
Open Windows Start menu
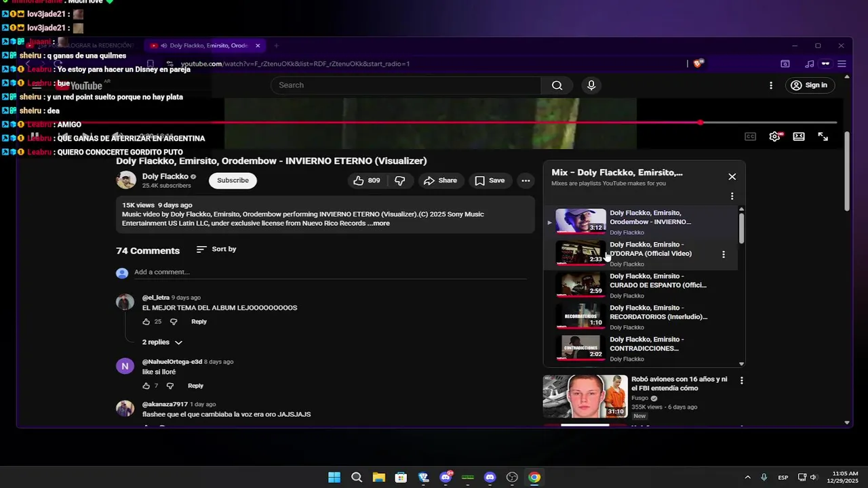point(334,477)
